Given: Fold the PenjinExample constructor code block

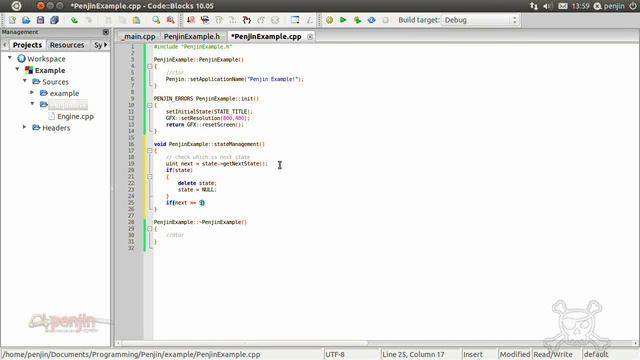Looking at the screenshot, I should pos(149,66).
